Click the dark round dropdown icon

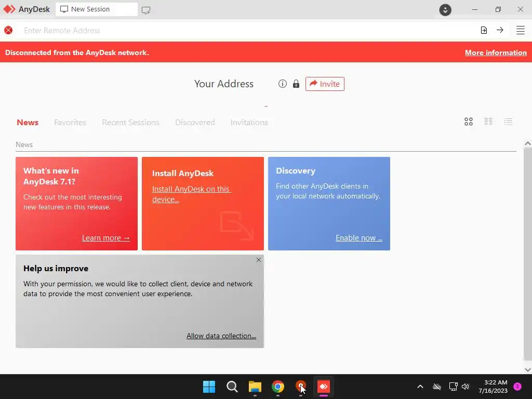coord(445,9)
